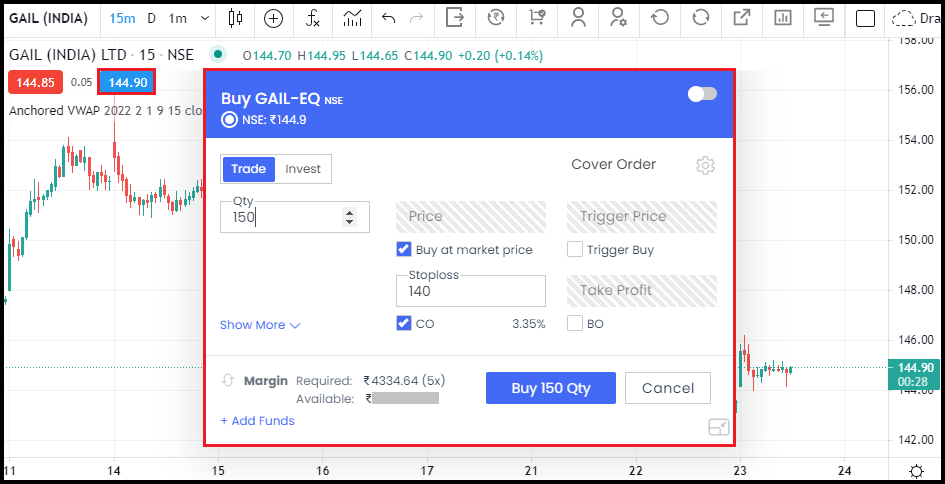Click the Margin Required ₹4334.64 (5x) text

click(345, 381)
